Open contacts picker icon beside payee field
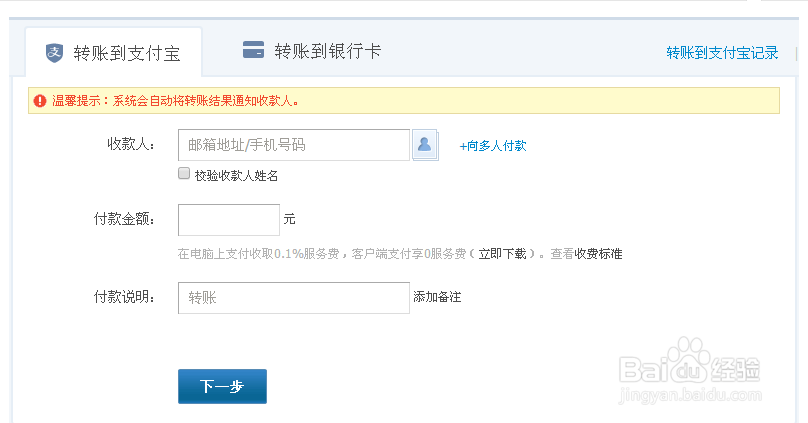The width and height of the screenshot is (808, 423). click(425, 145)
